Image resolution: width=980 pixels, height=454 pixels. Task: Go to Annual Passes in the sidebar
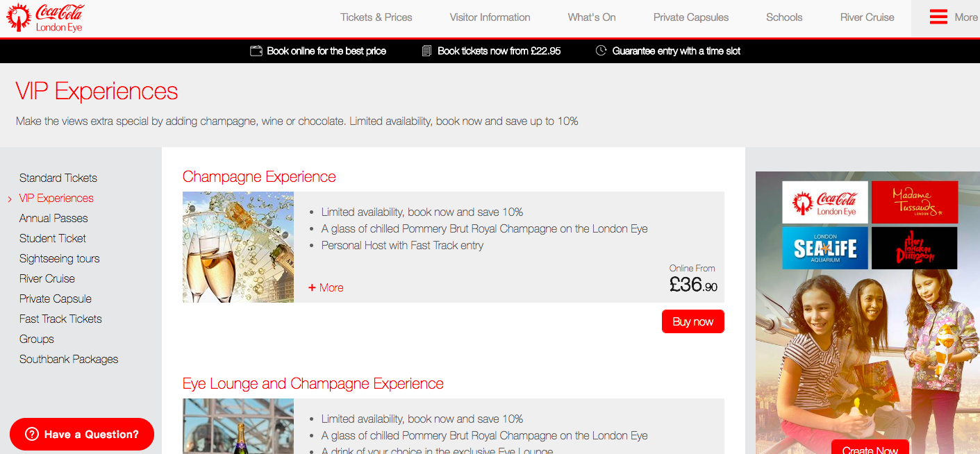coord(53,218)
